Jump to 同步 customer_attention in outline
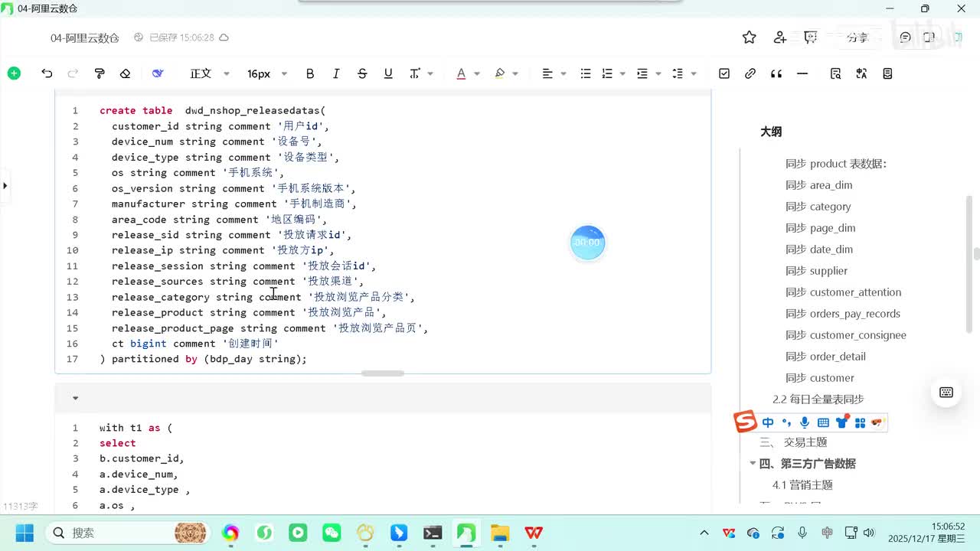Image resolution: width=980 pixels, height=551 pixels. tap(843, 292)
